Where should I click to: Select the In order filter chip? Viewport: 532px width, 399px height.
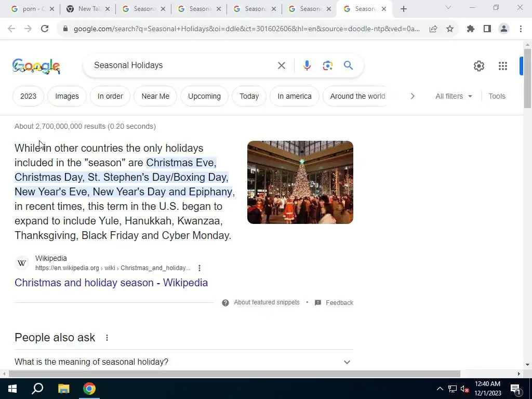pos(110,96)
